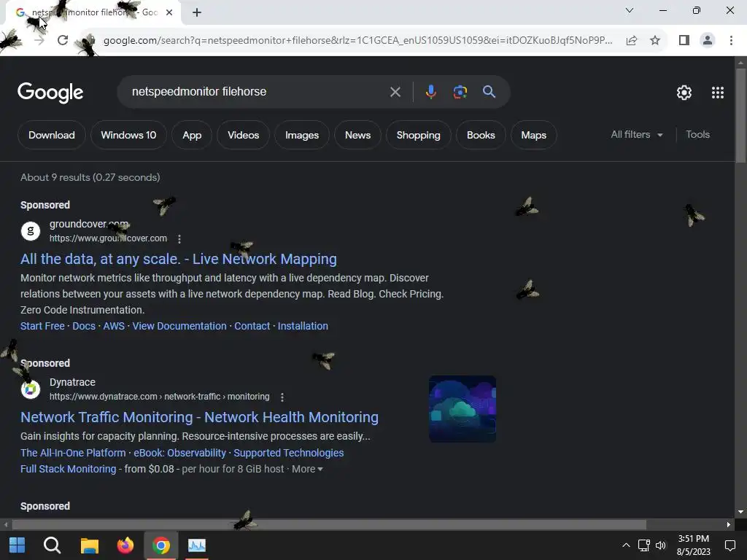Image resolution: width=747 pixels, height=560 pixels.
Task: Open the notification center icon
Action: tap(729, 545)
